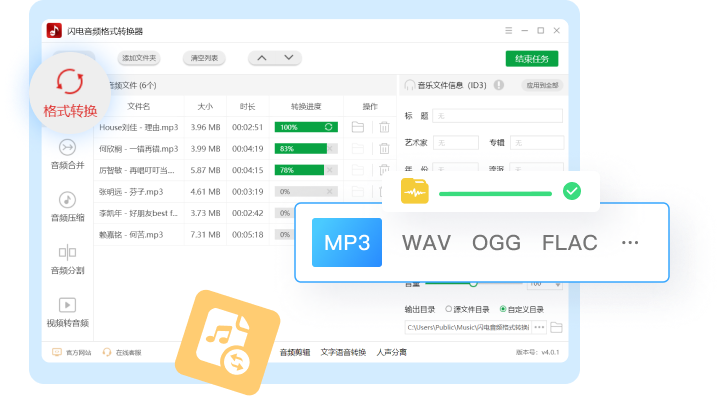Click the output path field C:\Users\Public\Music
Viewport: 722px width, 399px height.
point(468,327)
